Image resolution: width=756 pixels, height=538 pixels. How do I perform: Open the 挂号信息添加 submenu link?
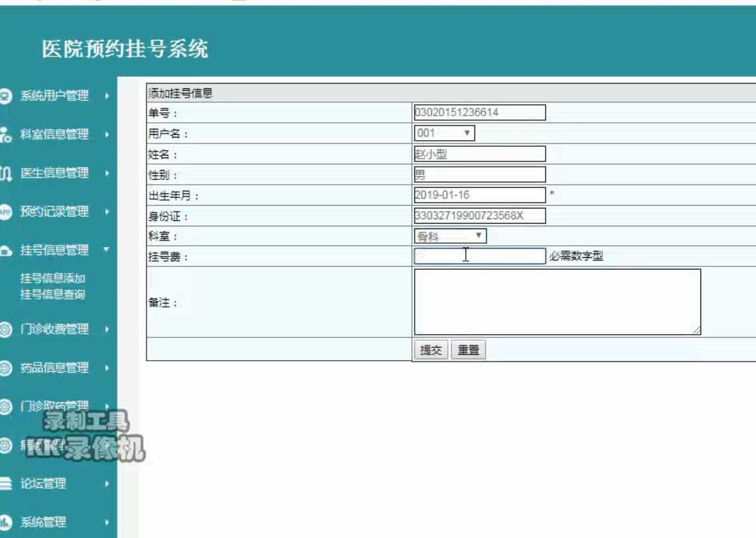(52, 278)
